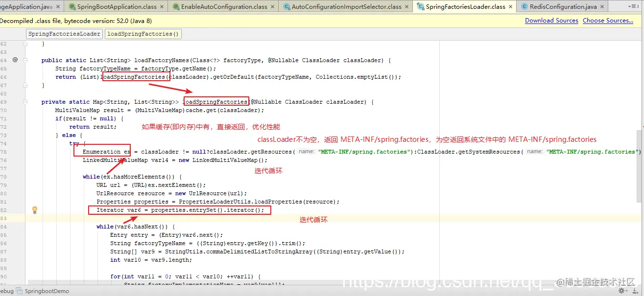This screenshot has width=644, height=296.
Task: Select the SpringFactoriesLoader breadcrumb
Action: [x=64, y=34]
